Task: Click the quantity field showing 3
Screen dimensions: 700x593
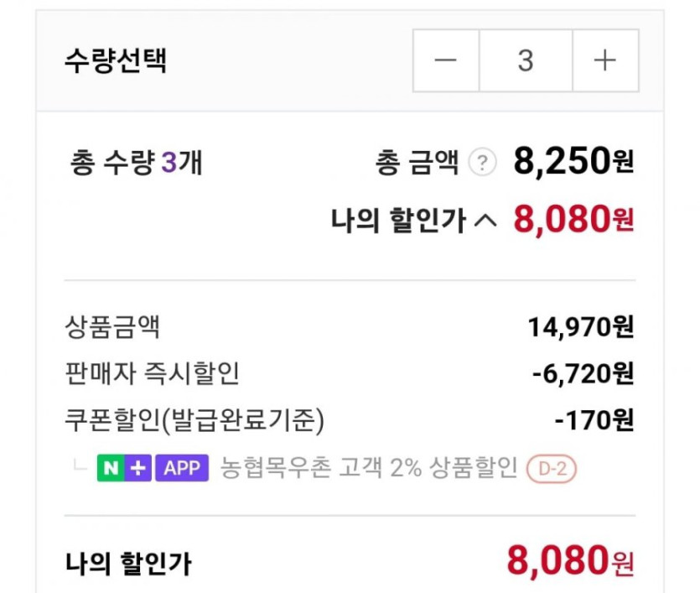Action: click(x=526, y=61)
